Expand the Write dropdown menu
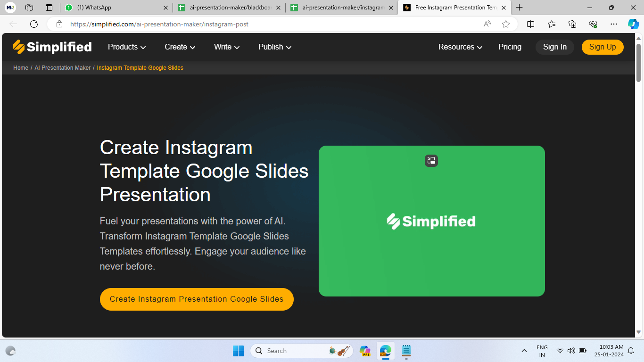Viewport: 644px width, 362px height. point(227,47)
